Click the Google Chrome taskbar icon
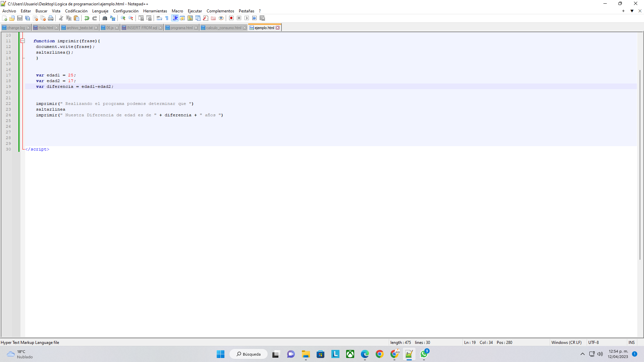The height and width of the screenshot is (362, 644). (x=379, y=354)
